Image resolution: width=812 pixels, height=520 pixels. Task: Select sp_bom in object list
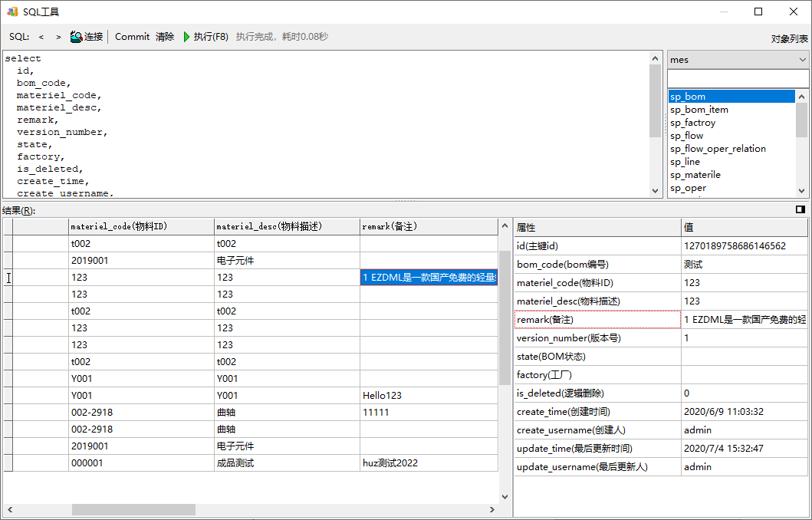tap(731, 97)
